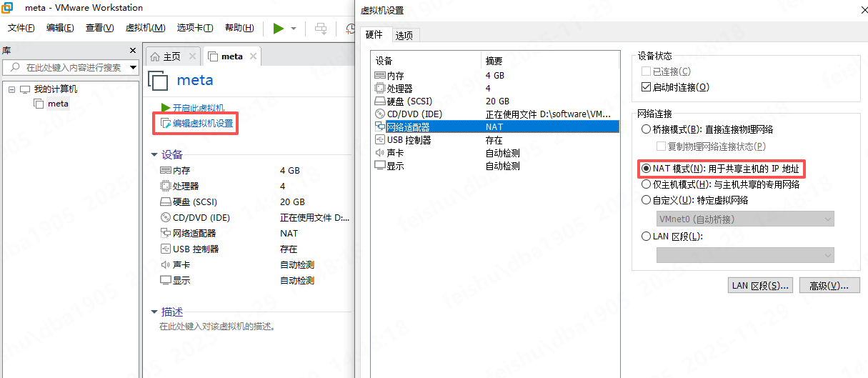The width and height of the screenshot is (868, 378).
Task: Click the big meta VM icon heading
Action: (157, 80)
